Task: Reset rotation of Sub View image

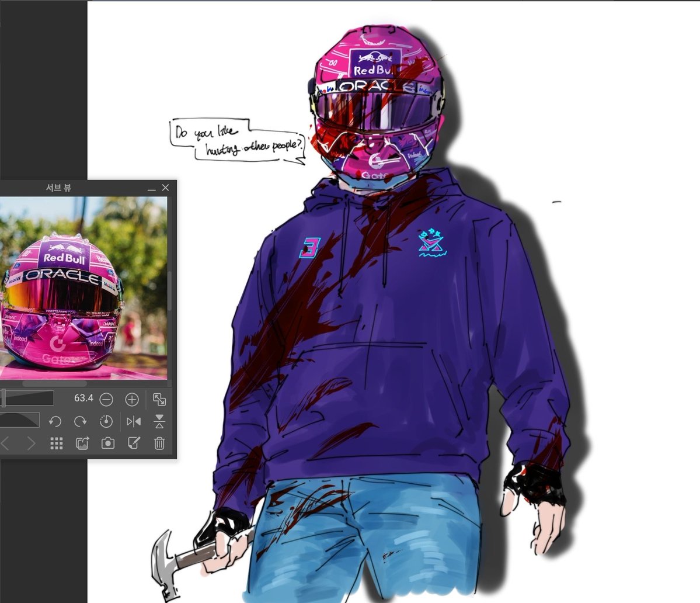Action: pyautogui.click(x=106, y=421)
